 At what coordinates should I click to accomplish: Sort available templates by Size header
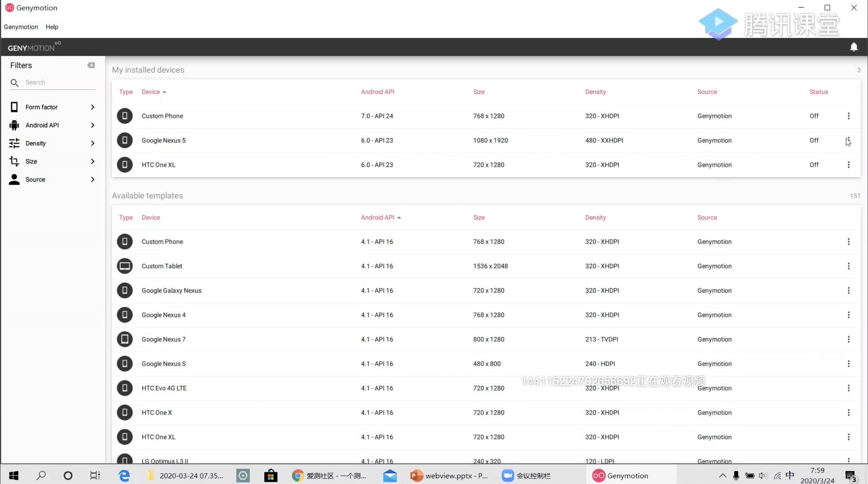tap(479, 218)
